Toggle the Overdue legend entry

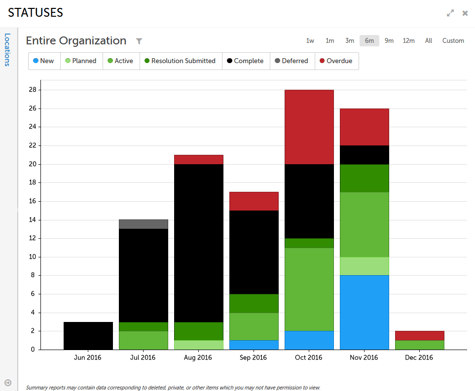336,61
